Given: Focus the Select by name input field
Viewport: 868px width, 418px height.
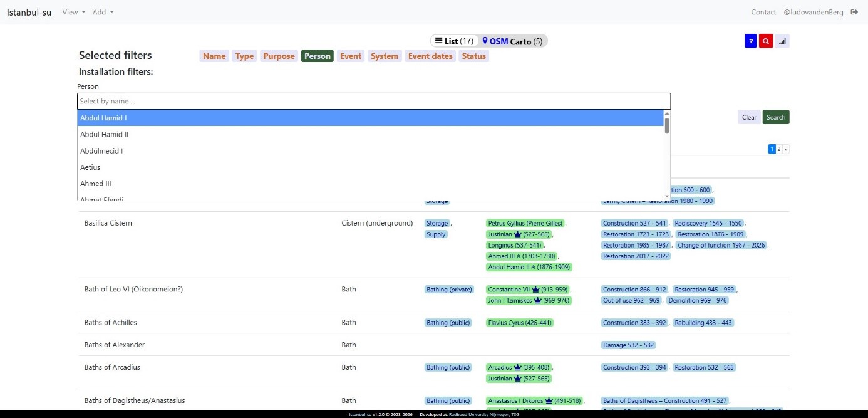Looking at the screenshot, I should (374, 101).
